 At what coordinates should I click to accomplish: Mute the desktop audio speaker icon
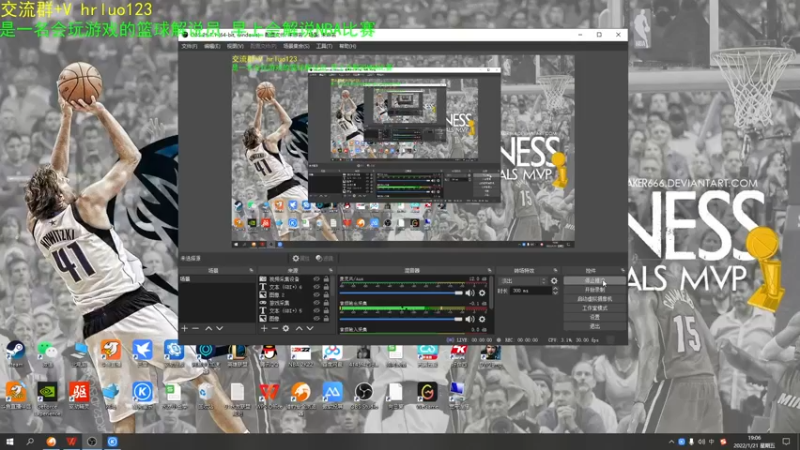coord(470,319)
